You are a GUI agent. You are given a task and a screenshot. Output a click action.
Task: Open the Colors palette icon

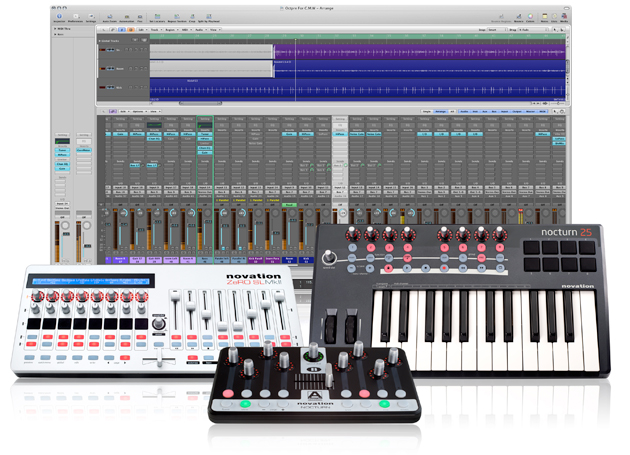pyautogui.click(x=530, y=18)
